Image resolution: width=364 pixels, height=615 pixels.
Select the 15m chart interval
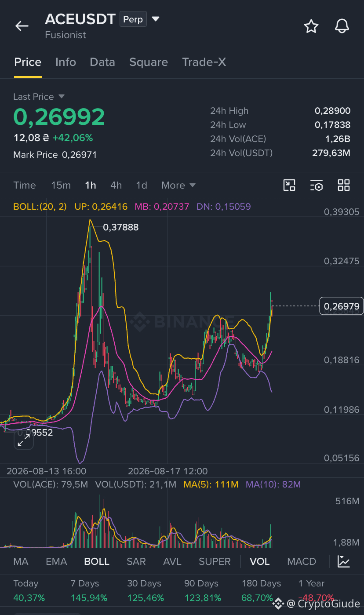61,185
